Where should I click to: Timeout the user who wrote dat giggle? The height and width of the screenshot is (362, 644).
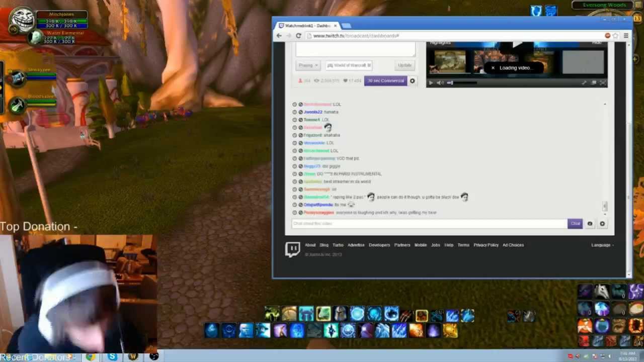click(295, 166)
